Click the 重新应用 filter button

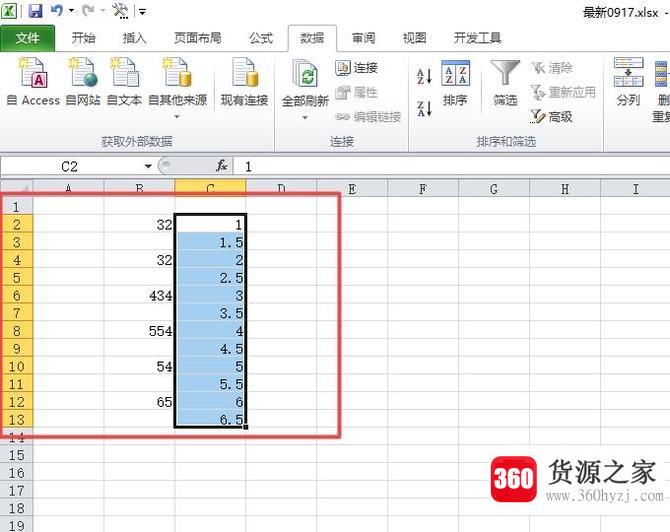point(563,92)
